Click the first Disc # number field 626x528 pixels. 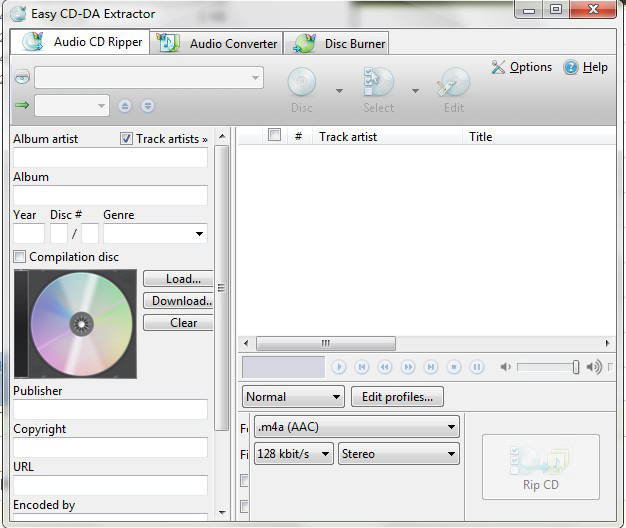point(59,233)
